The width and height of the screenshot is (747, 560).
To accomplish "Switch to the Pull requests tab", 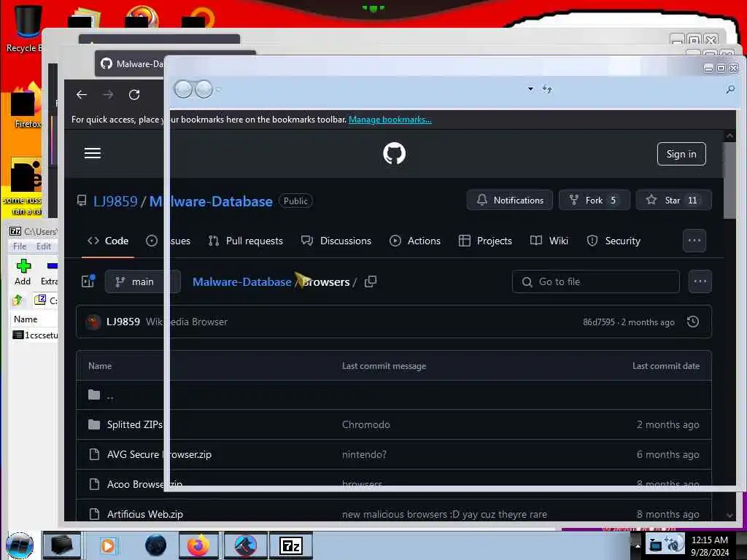I will tap(246, 241).
